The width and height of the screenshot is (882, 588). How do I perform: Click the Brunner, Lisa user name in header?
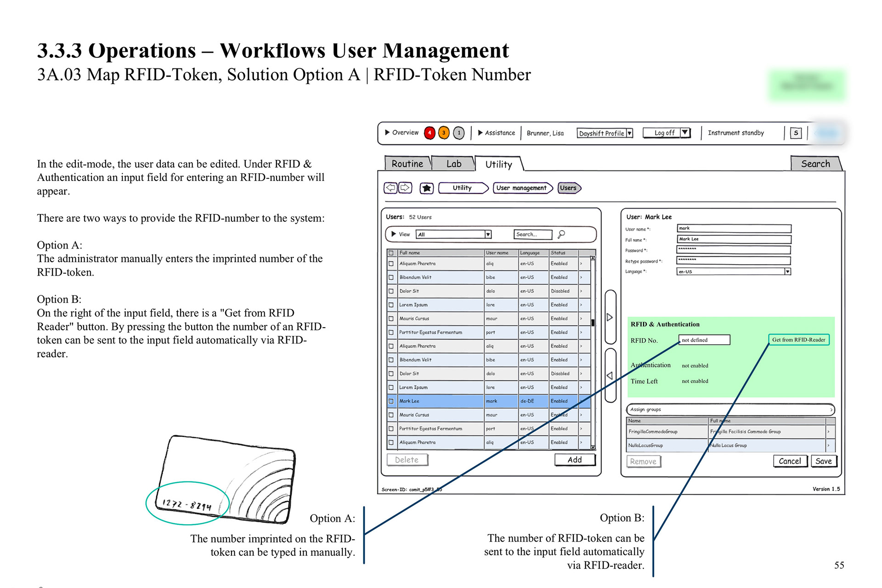tap(545, 133)
